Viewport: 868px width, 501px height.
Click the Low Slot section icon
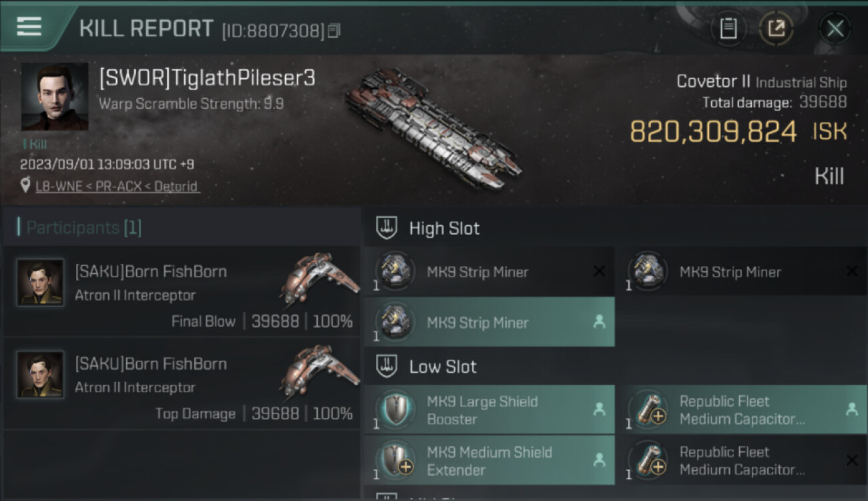pos(387,366)
